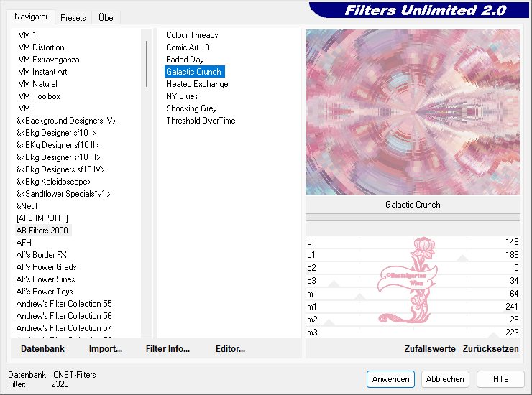Image resolution: width=532 pixels, height=395 pixels.
Task: Select VM 1 in the category list
Action: (27, 35)
